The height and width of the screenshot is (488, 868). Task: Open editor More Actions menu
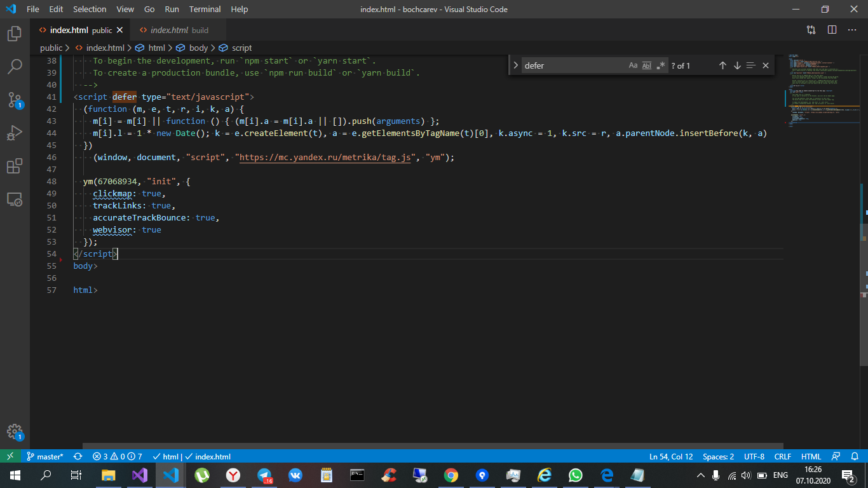(x=852, y=30)
